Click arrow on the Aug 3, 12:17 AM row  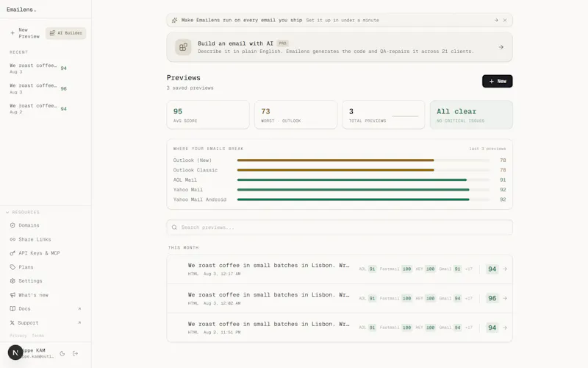(x=505, y=269)
